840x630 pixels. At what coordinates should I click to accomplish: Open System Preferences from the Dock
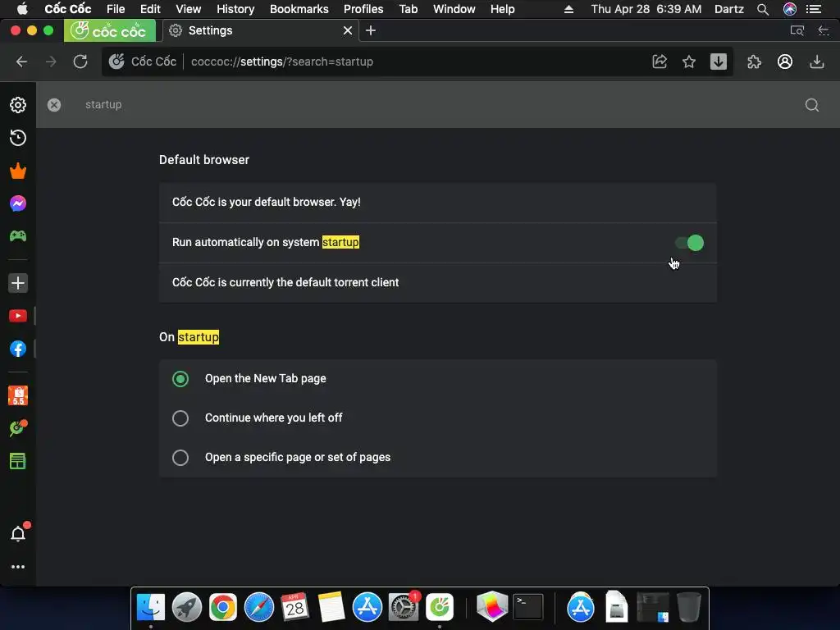coord(403,608)
